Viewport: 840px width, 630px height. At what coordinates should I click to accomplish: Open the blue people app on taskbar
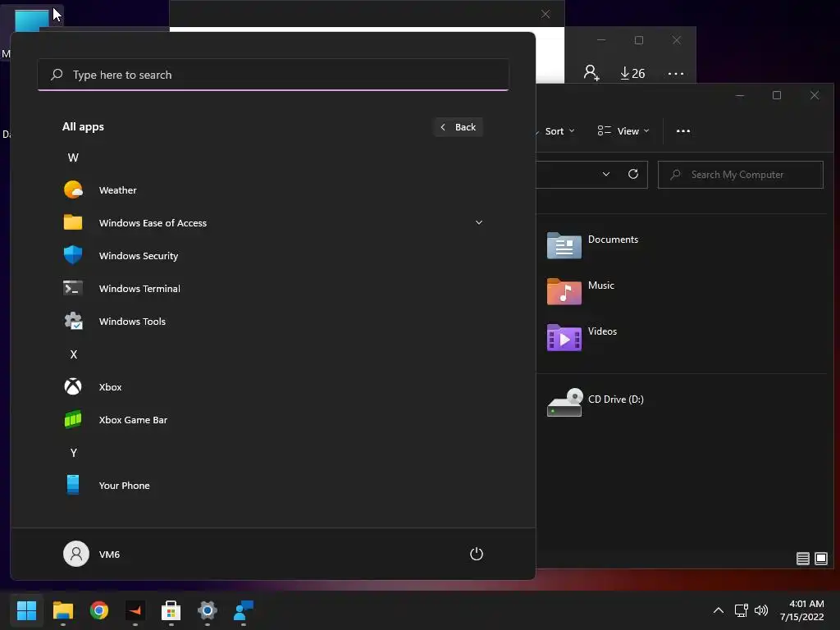[243, 610]
